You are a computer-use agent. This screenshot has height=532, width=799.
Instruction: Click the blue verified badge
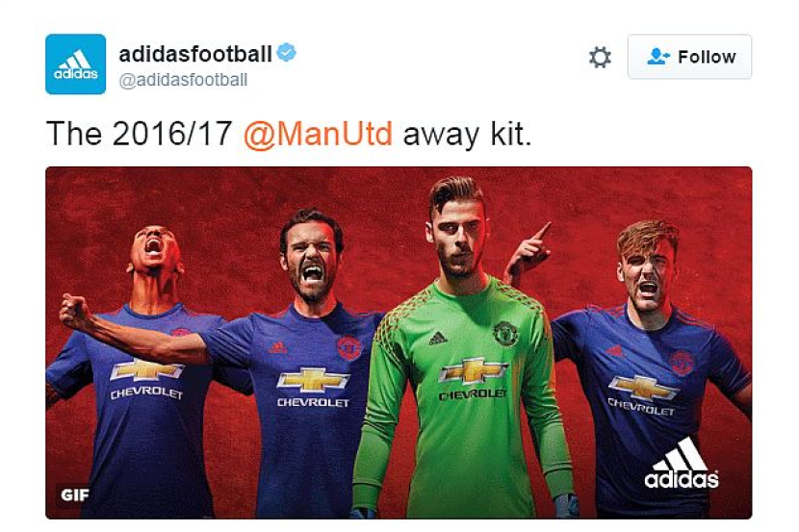click(x=286, y=53)
